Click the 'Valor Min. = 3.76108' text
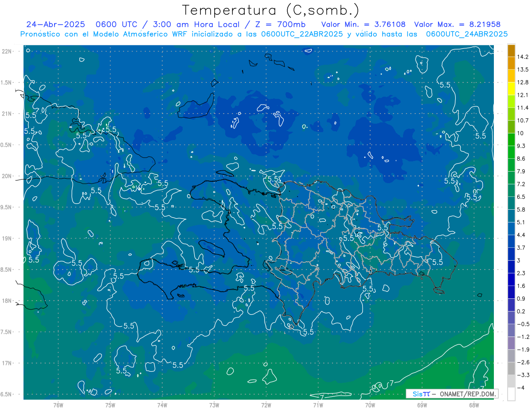This screenshot has height=411, width=532. pos(363,24)
